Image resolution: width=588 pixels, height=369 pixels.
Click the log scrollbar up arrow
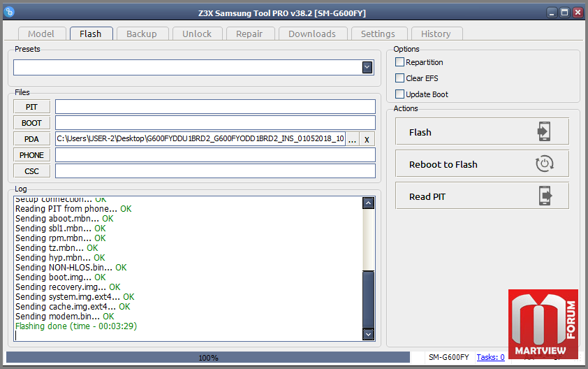[368, 203]
